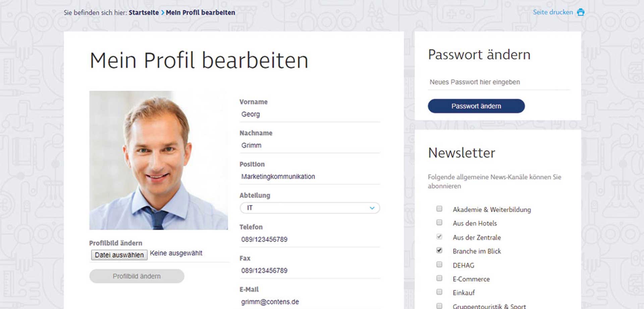644x309 pixels.
Task: Uncheck the Branche im Blick checkbox
Action: click(439, 250)
